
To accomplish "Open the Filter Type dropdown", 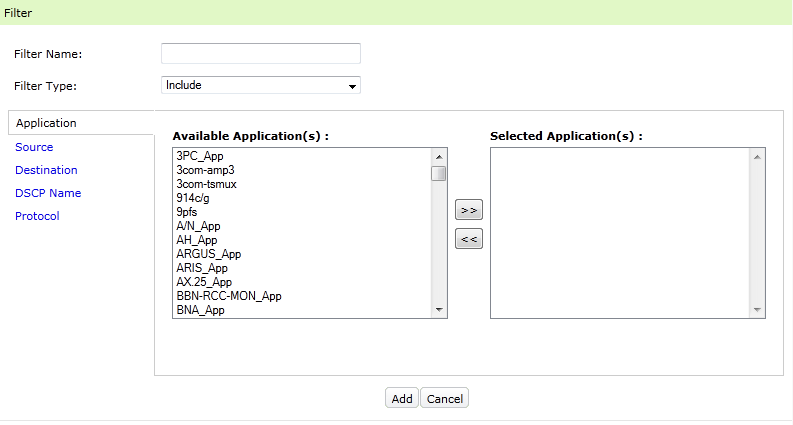I will point(260,86).
